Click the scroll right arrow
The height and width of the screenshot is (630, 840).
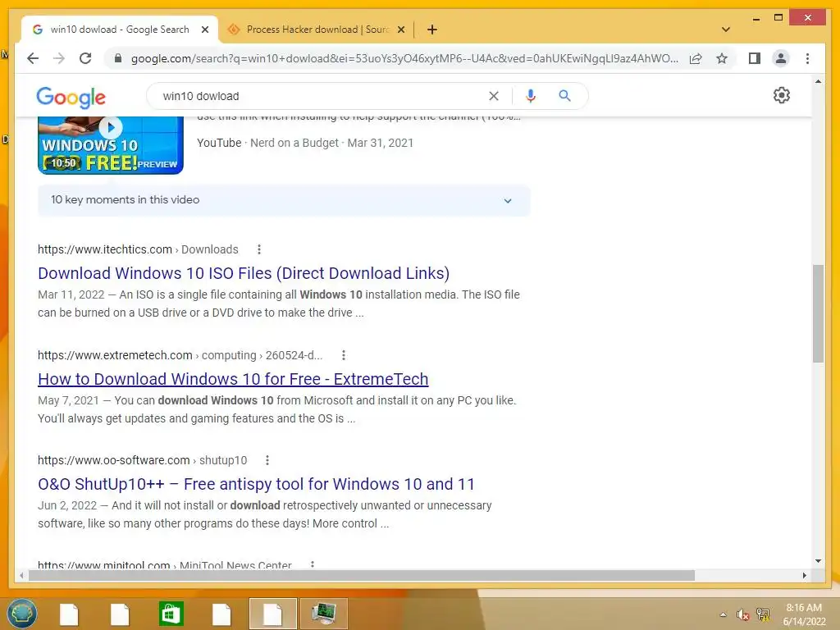point(804,575)
